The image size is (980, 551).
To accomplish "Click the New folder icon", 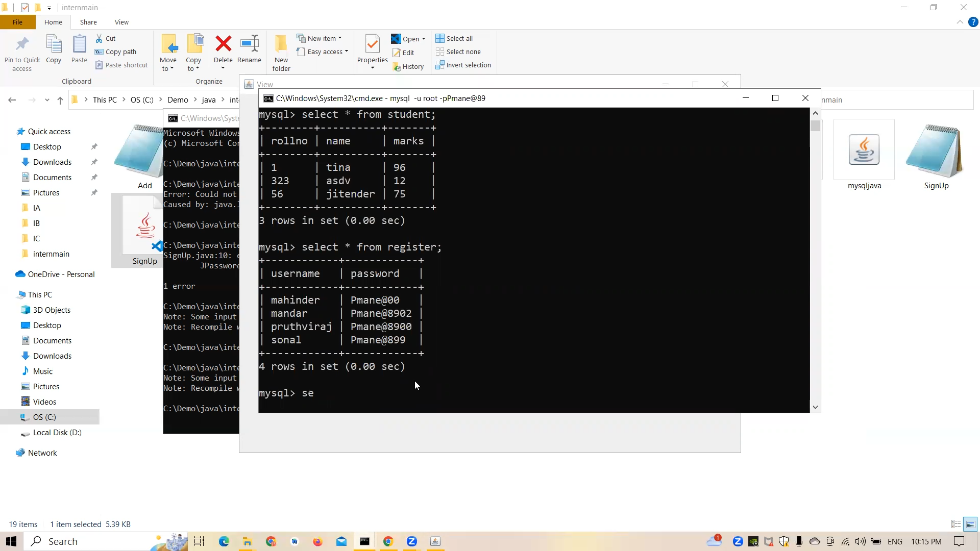I will pyautogui.click(x=281, y=45).
